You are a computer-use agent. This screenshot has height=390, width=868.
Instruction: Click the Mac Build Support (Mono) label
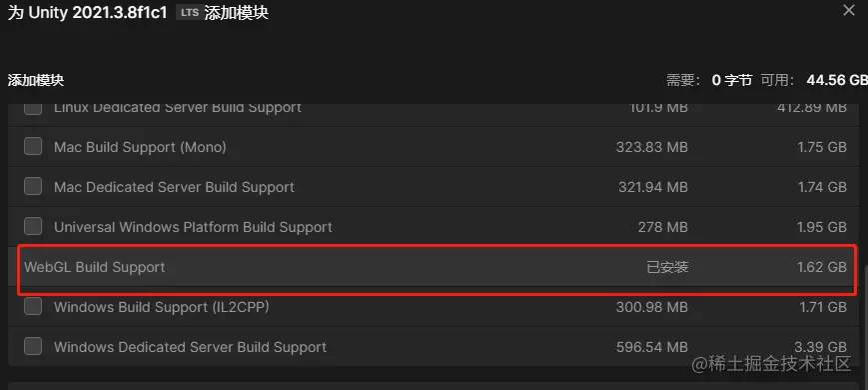click(x=140, y=147)
